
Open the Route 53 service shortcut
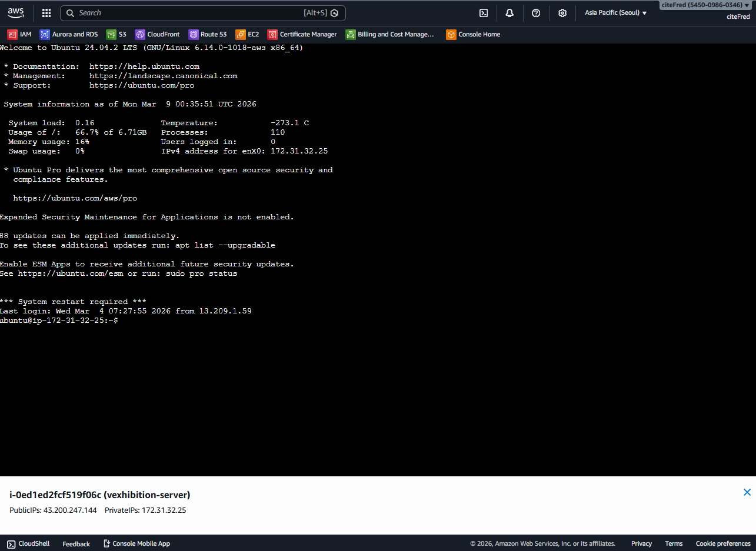208,35
